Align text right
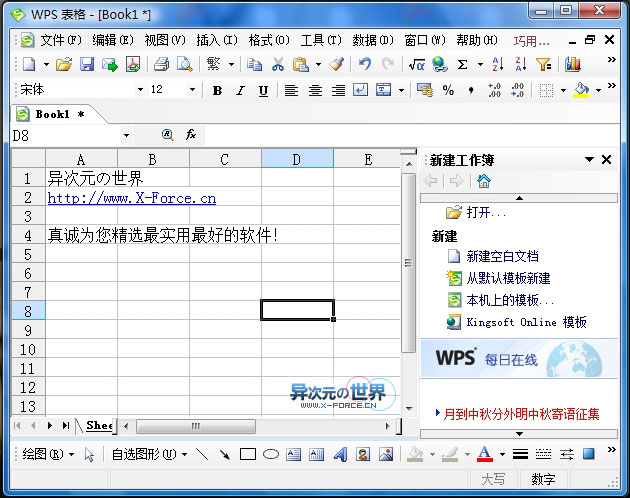630x498 pixels. 338,90
